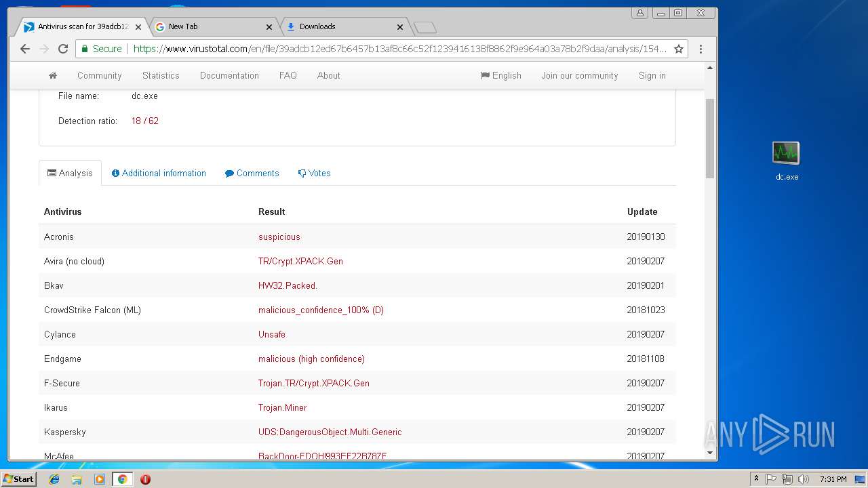Screen dimensions: 868x488
Task: Go back to previous page
Action: 25,49
